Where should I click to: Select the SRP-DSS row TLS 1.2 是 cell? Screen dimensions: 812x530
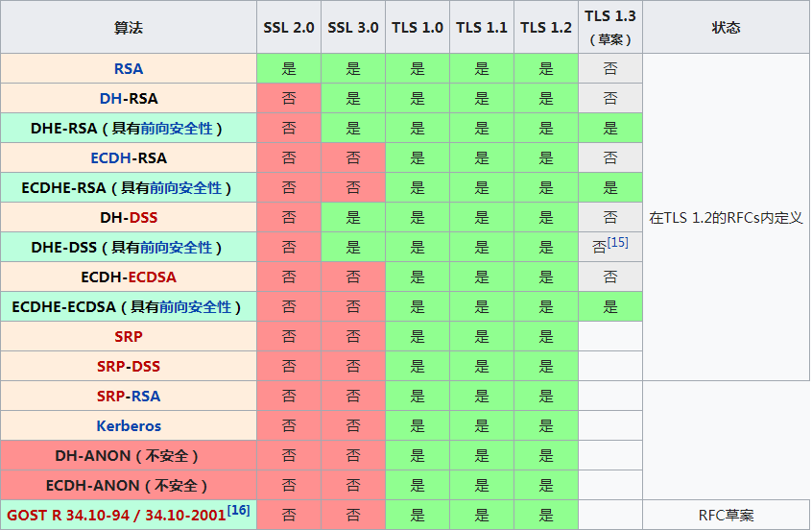coord(546,367)
